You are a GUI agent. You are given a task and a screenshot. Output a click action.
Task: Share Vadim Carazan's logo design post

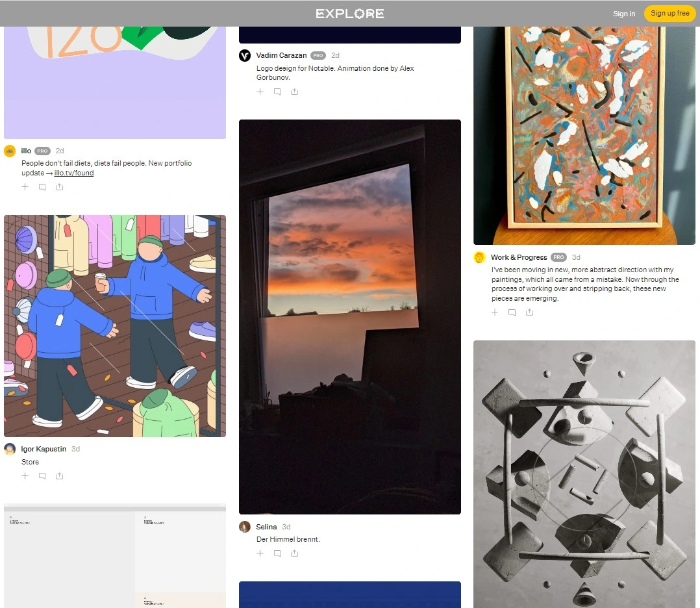pyautogui.click(x=294, y=92)
